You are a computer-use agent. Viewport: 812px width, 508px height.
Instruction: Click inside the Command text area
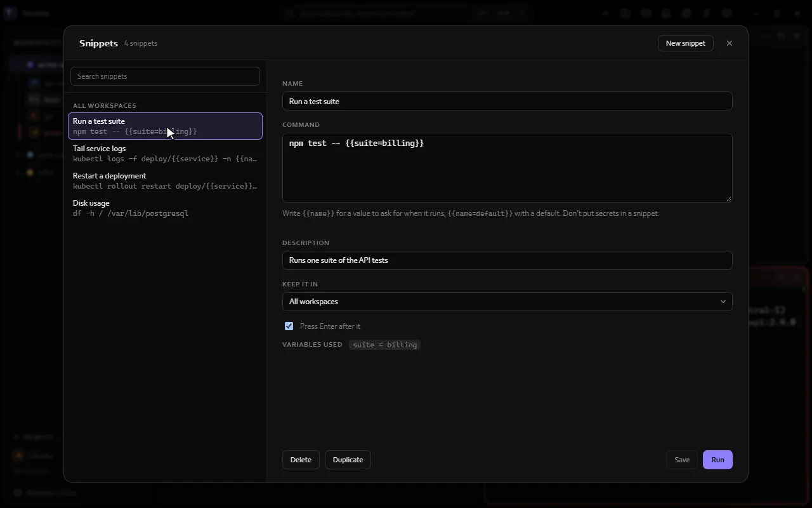pyautogui.click(x=507, y=168)
